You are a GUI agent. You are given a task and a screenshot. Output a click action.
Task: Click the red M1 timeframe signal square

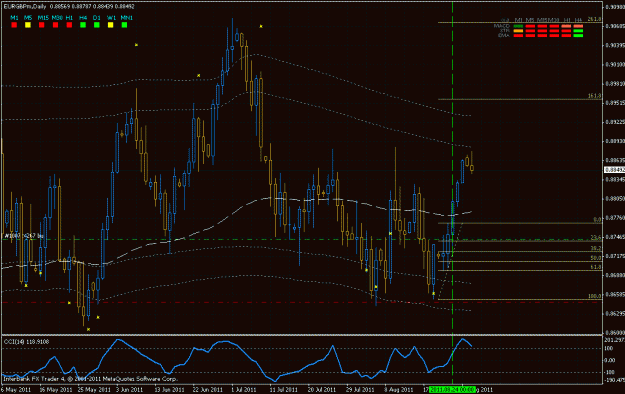tap(14, 25)
